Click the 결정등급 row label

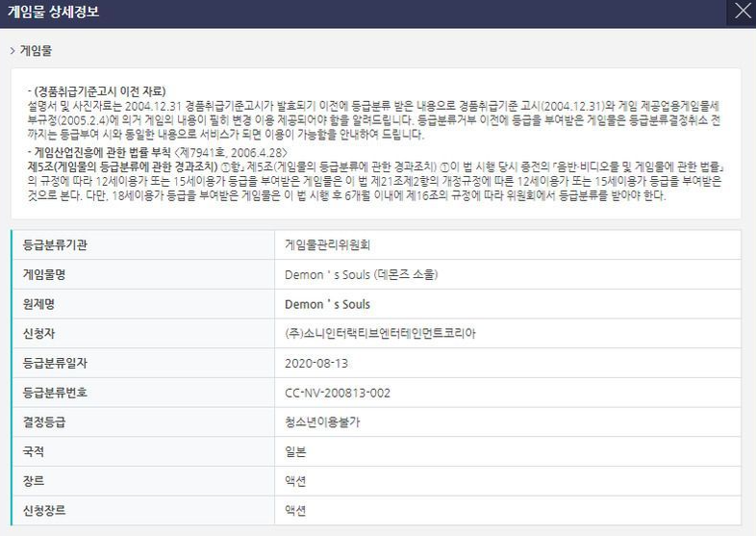44,422
